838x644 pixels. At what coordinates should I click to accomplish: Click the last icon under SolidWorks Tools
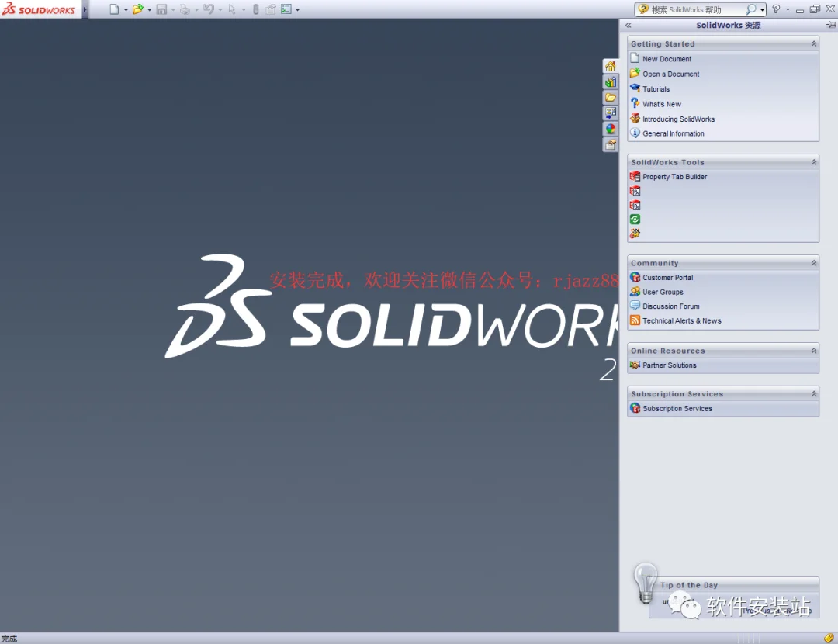(x=635, y=234)
